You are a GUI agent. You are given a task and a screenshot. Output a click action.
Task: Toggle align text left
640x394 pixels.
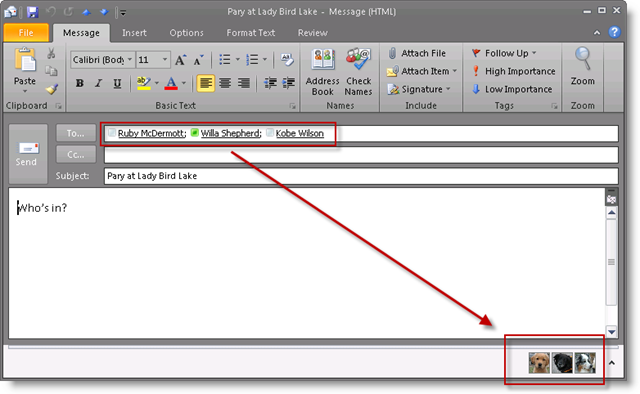[x=206, y=83]
